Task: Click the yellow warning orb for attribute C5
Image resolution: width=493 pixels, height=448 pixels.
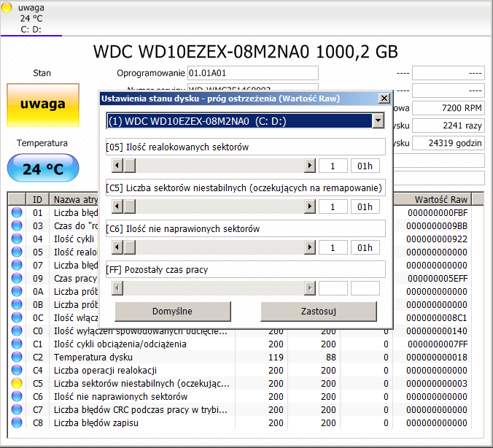Action: (x=17, y=383)
